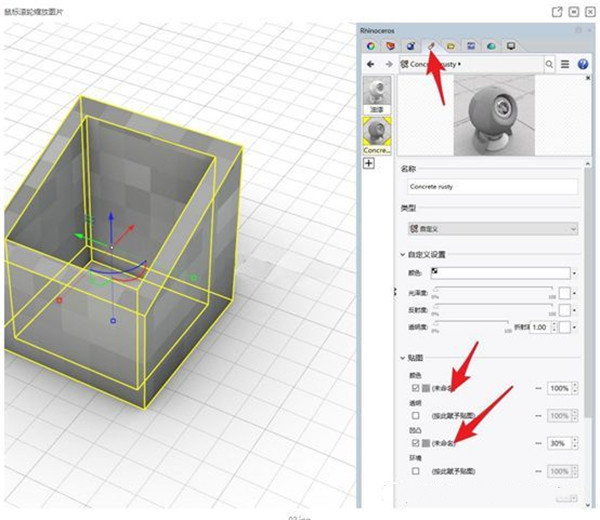Click the Concrete rusty name field
Viewport: 600px width, 520px height.
pyautogui.click(x=493, y=187)
